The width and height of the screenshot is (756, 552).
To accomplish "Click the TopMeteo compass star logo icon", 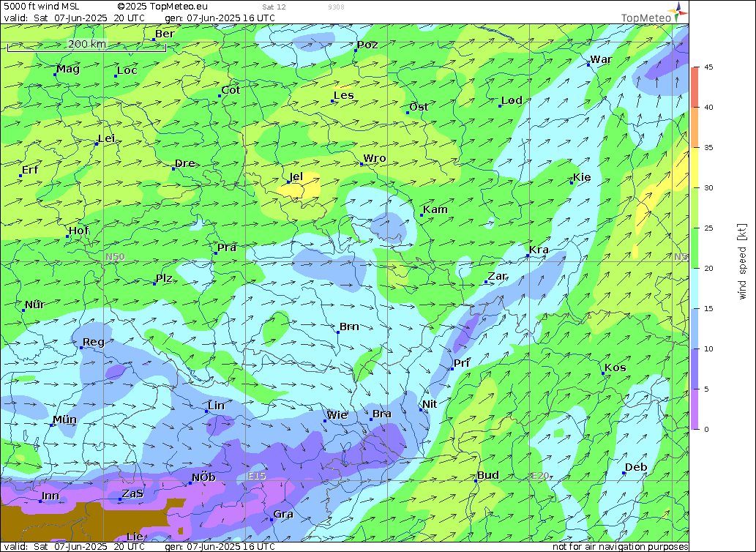I will coord(678,12).
